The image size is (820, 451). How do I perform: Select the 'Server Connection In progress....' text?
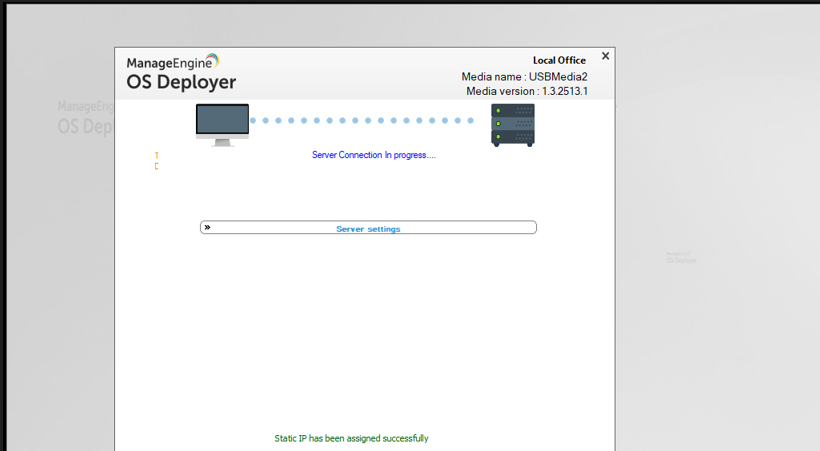click(x=374, y=155)
